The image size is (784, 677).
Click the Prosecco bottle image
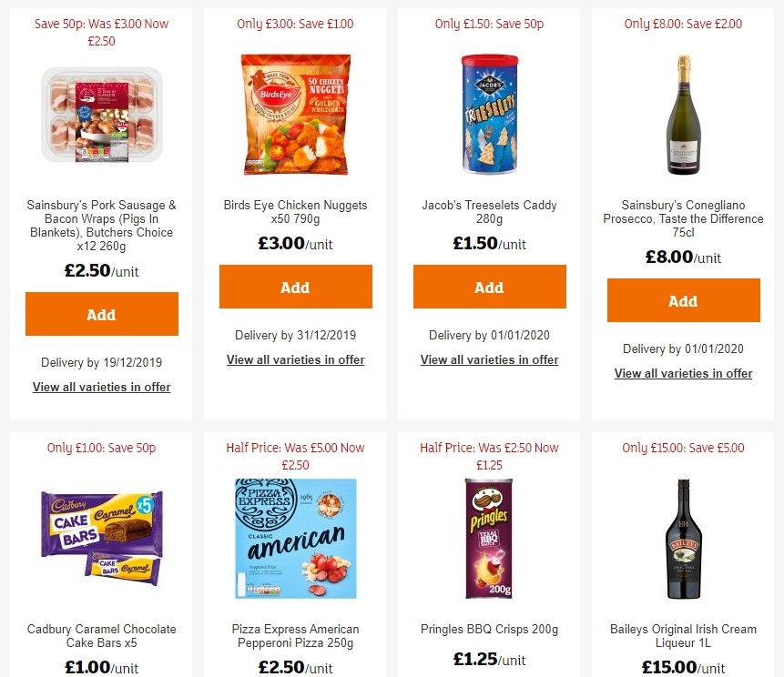[683, 114]
